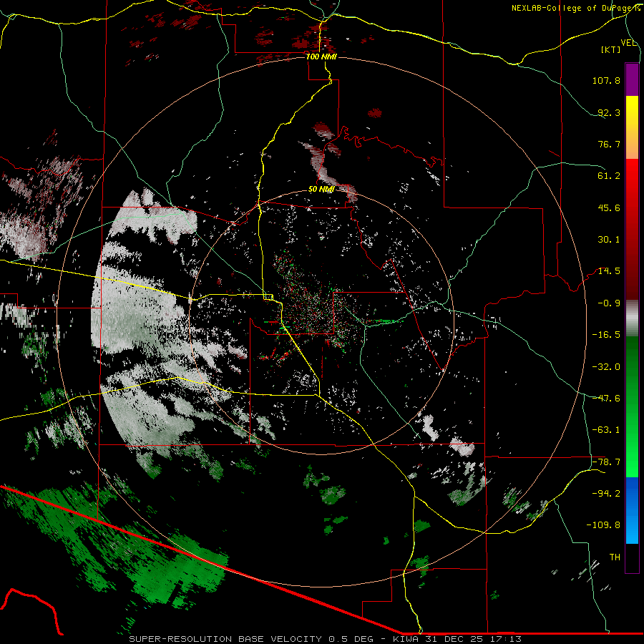644x644 pixels.
Task: Pick the yellow-orange segment of velocity scale
Action: click(x=632, y=127)
